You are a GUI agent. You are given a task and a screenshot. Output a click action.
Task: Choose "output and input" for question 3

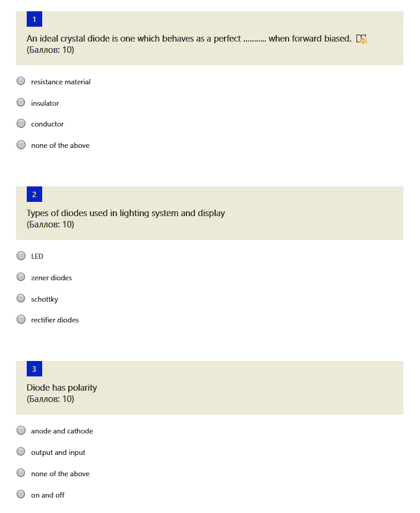click(21, 452)
